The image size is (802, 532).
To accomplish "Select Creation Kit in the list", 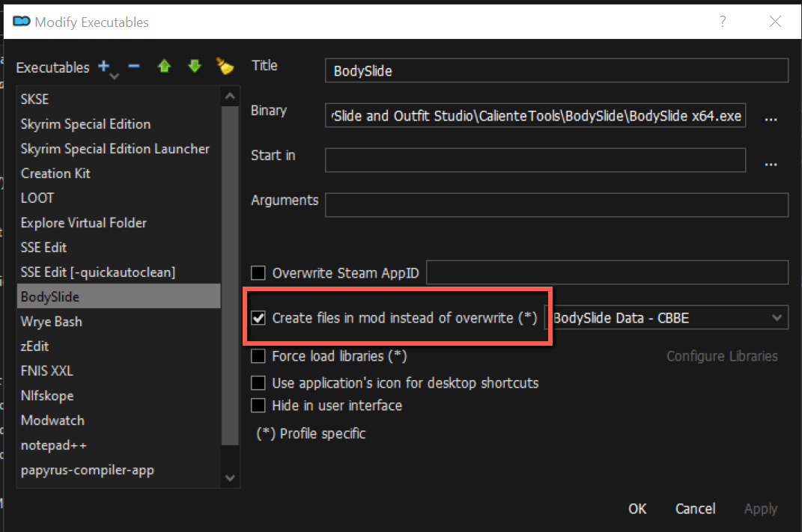I will coord(118,174).
